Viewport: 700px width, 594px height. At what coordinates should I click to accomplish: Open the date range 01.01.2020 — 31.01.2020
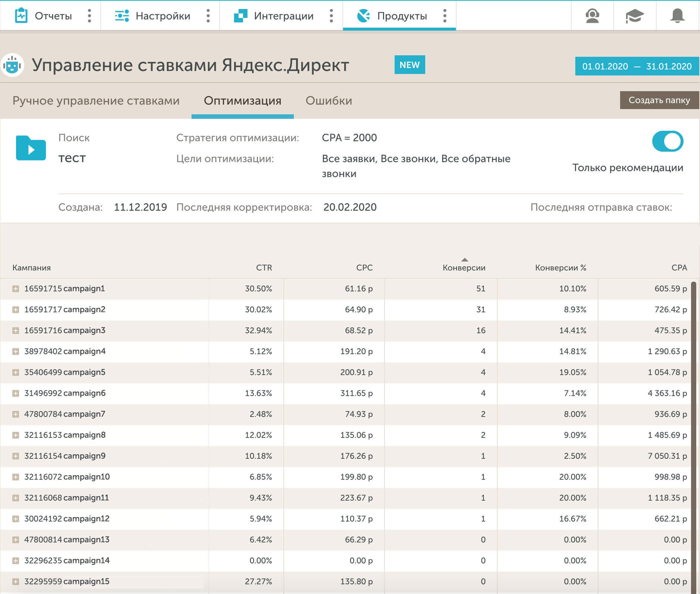pos(637,66)
